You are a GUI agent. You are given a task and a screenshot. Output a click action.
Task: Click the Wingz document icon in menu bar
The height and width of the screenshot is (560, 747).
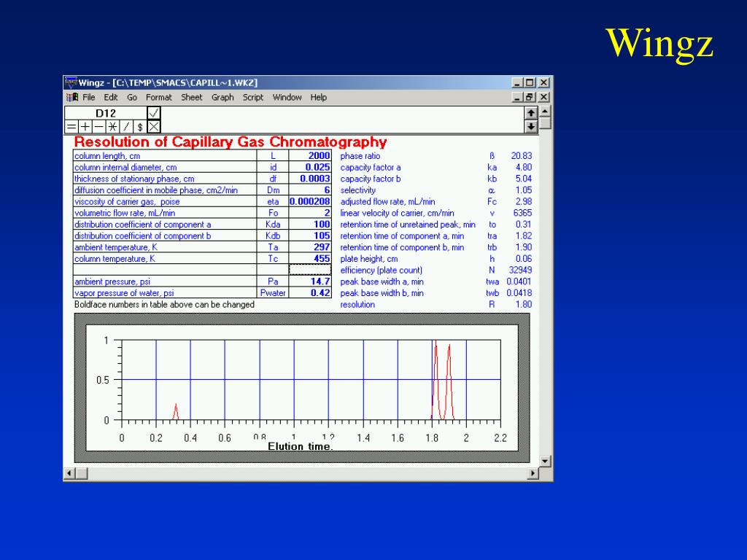[x=72, y=97]
